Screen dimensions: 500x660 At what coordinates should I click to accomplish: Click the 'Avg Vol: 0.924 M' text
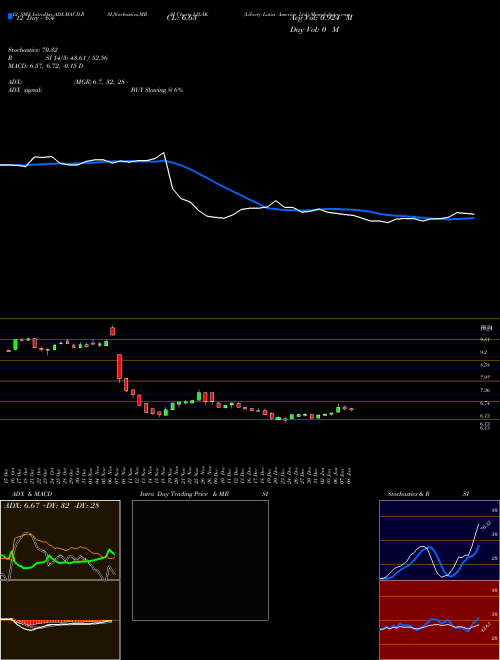click(321, 18)
